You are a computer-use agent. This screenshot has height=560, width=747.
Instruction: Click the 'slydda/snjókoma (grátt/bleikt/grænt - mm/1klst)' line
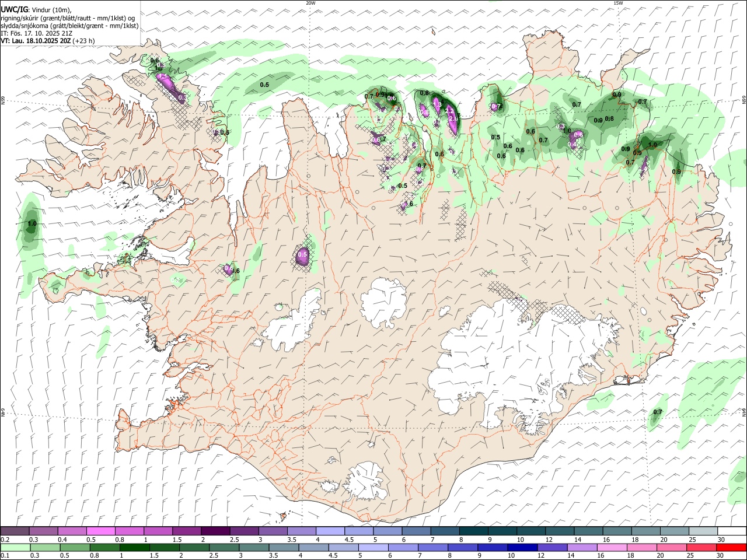69,26
